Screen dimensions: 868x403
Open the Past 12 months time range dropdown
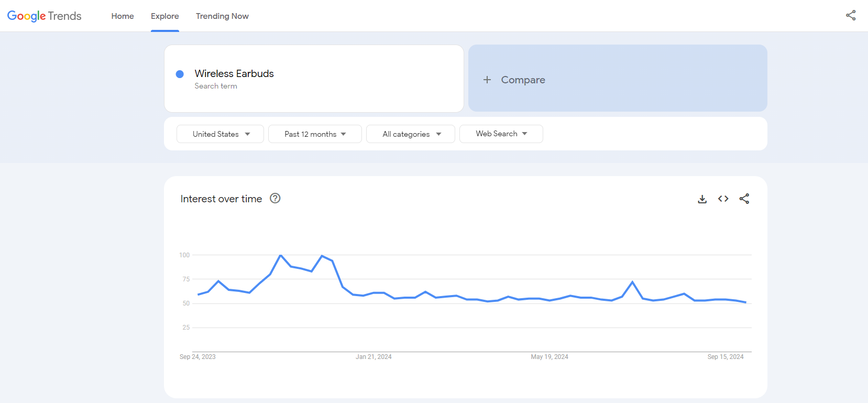click(315, 134)
